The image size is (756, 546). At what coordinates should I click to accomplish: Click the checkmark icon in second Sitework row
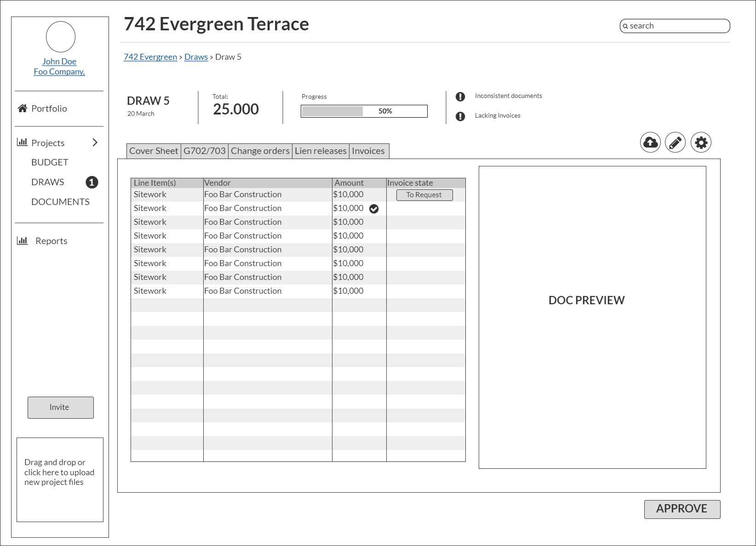click(x=374, y=209)
